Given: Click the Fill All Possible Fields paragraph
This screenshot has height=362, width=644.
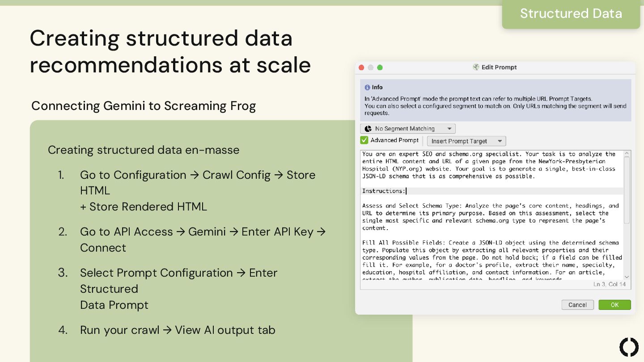Looking at the screenshot, I should pos(492,257).
